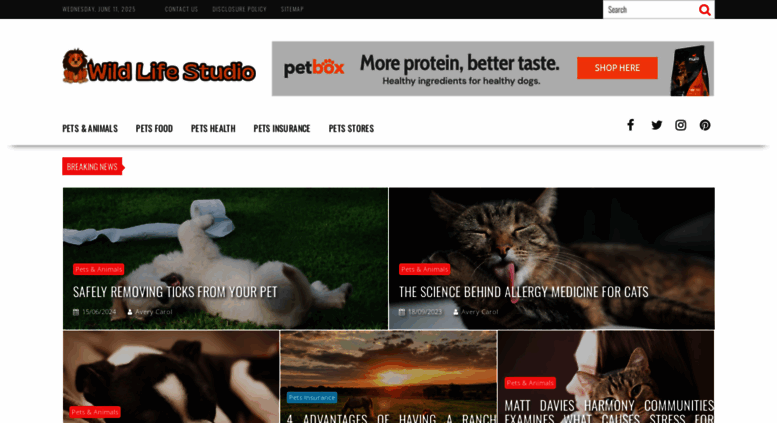Select the blue Pets Insurance category tag
Image resolution: width=777 pixels, height=423 pixels.
(312, 397)
